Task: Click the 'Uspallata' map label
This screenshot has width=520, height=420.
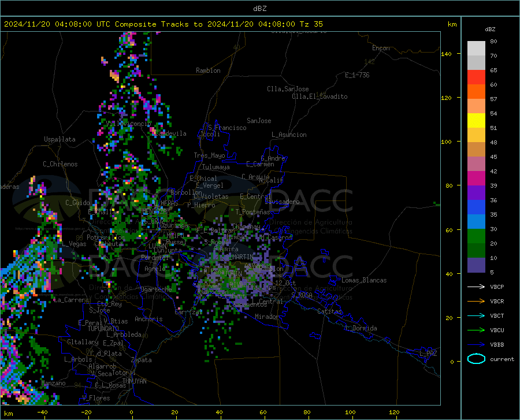Action: [x=60, y=139]
